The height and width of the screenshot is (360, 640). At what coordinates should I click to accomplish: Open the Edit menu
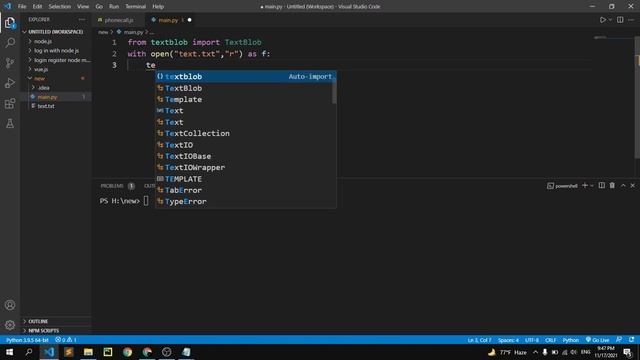coord(37,7)
